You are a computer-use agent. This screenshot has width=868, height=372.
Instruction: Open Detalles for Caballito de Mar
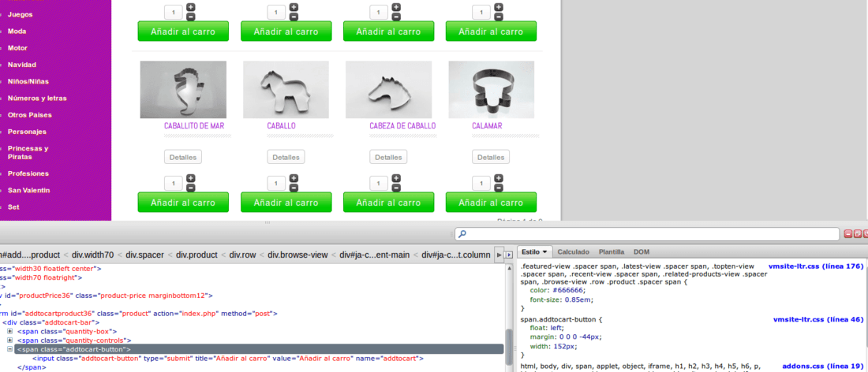(183, 157)
